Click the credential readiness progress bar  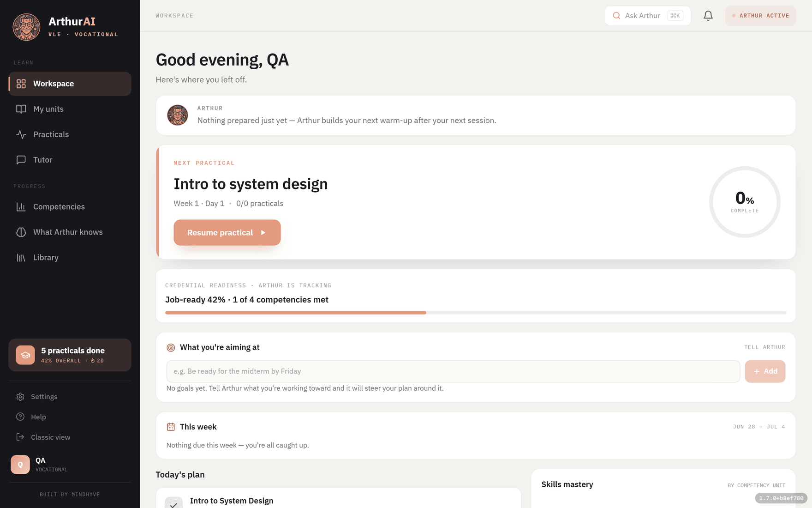point(476,313)
